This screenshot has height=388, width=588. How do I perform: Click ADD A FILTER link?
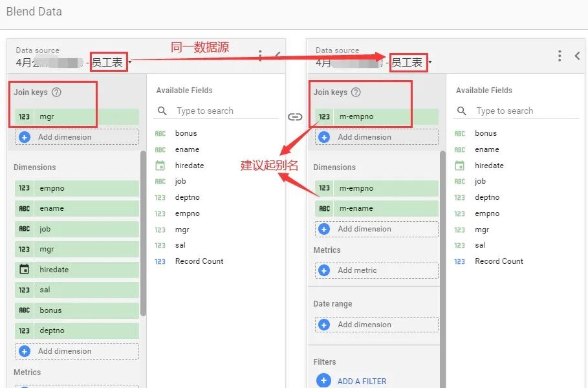(x=362, y=382)
